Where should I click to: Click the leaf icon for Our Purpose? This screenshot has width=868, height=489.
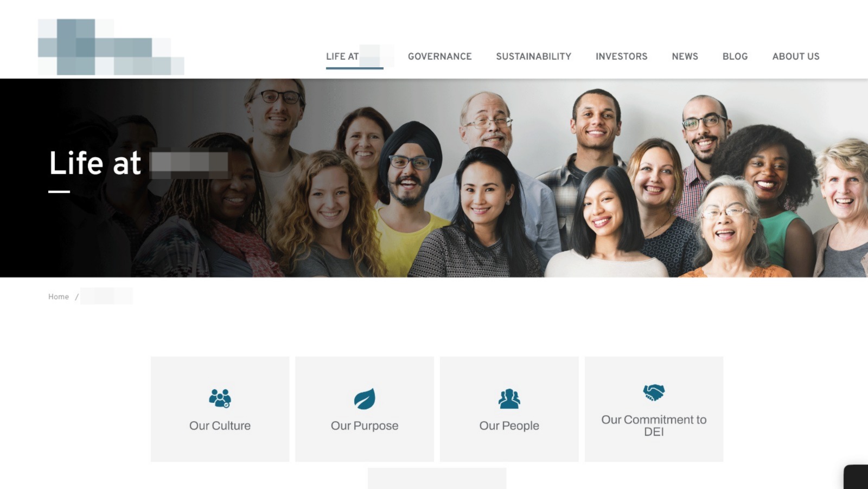365,398
